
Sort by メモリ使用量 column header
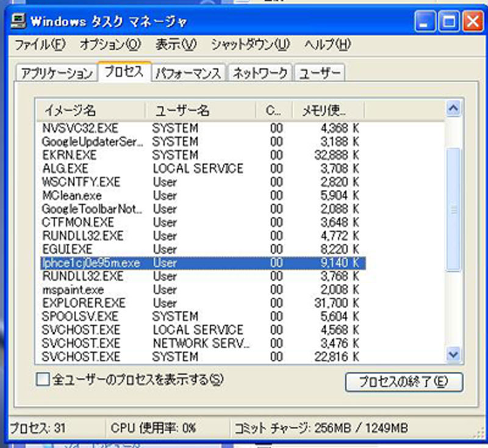click(x=328, y=110)
